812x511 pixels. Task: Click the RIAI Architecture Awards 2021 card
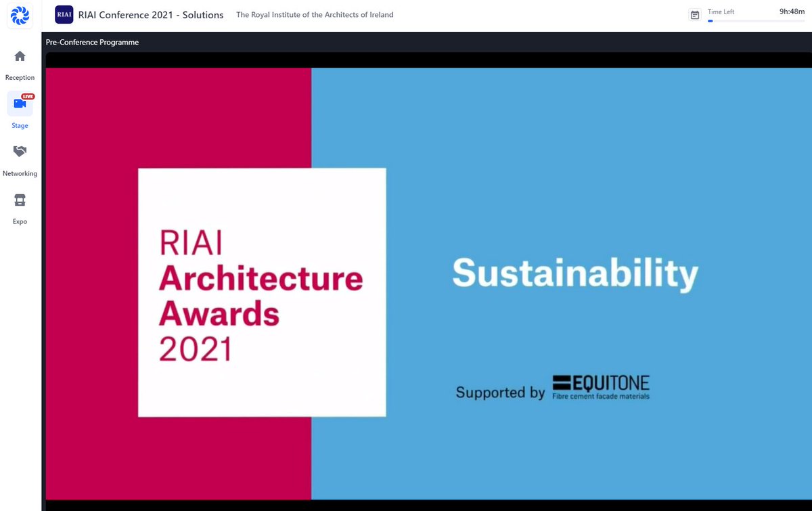pos(262,292)
